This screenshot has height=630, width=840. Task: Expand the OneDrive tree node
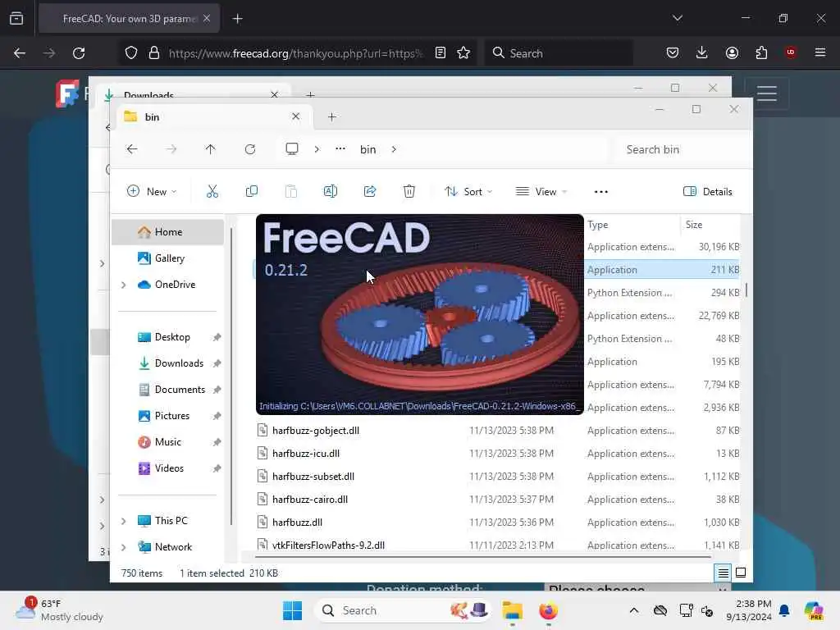123,285
